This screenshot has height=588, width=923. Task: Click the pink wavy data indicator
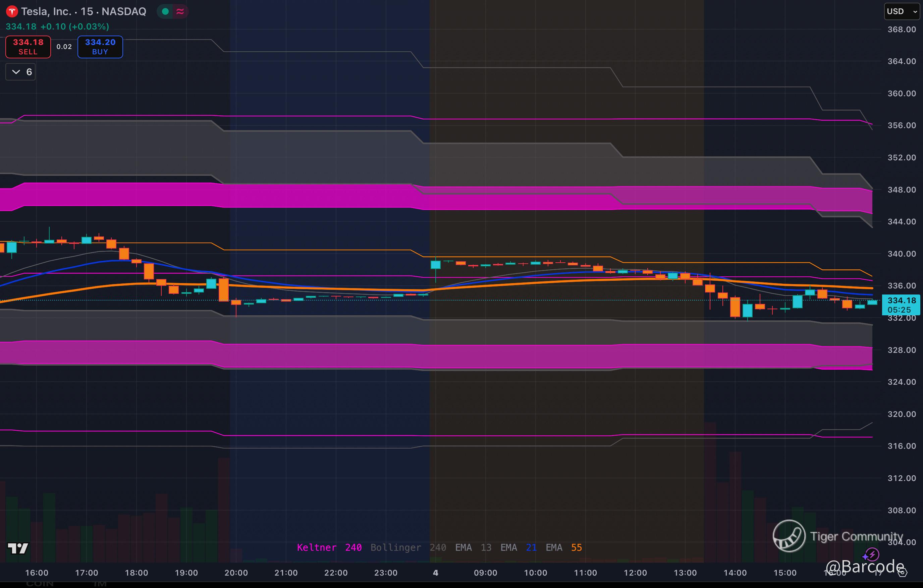pyautogui.click(x=180, y=11)
